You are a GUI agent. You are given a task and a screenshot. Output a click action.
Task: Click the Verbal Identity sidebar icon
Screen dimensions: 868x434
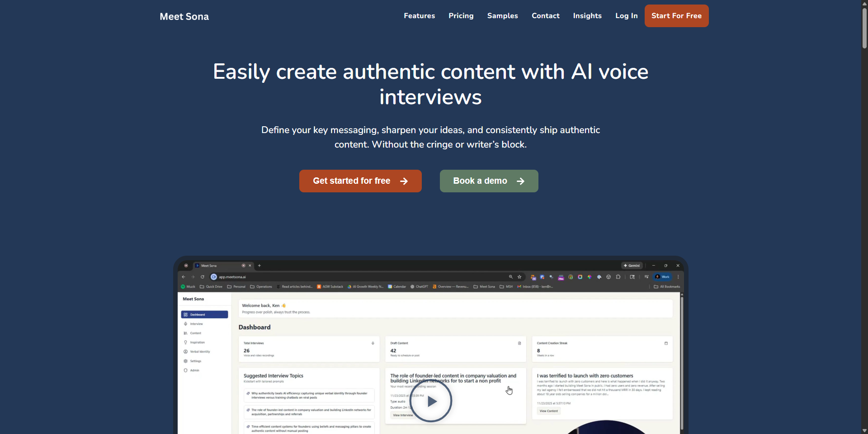tap(185, 352)
